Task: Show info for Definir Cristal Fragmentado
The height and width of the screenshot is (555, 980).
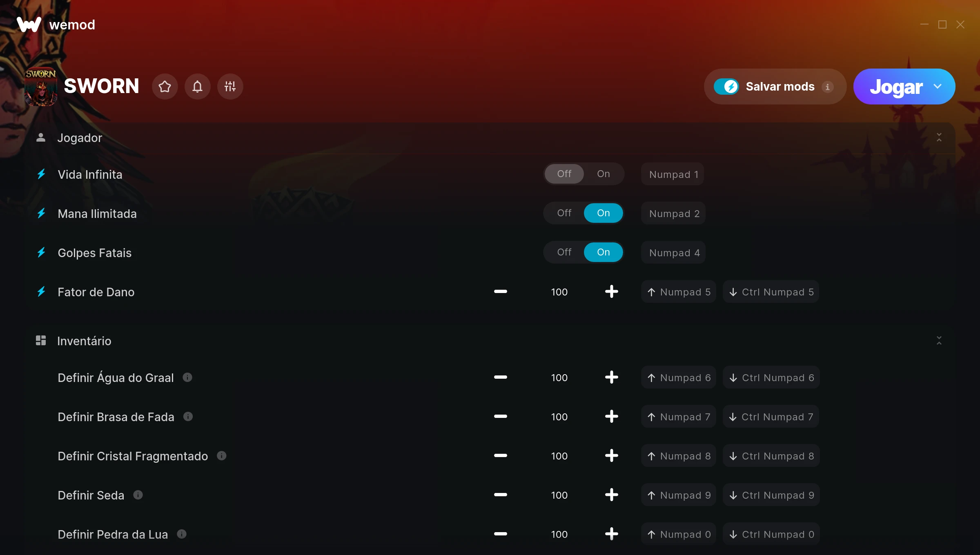Action: [x=222, y=456]
